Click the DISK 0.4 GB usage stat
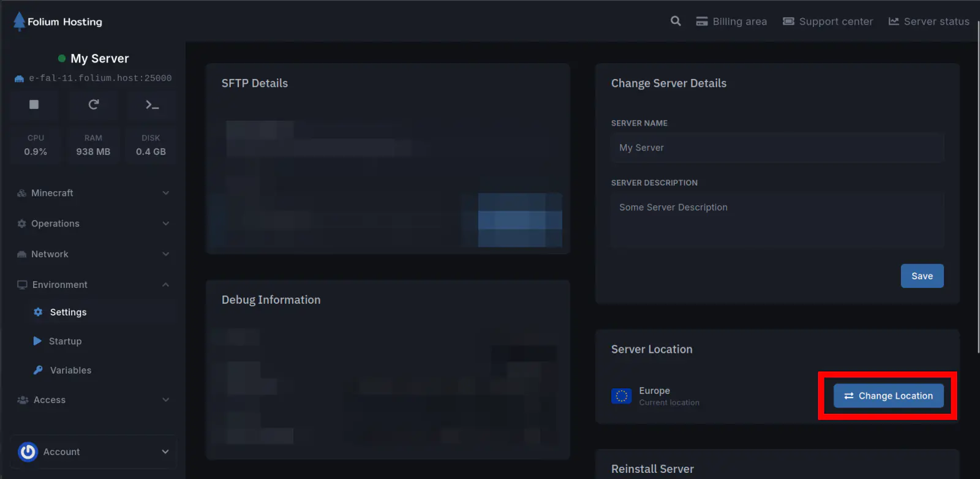The width and height of the screenshot is (980, 479). point(151,146)
